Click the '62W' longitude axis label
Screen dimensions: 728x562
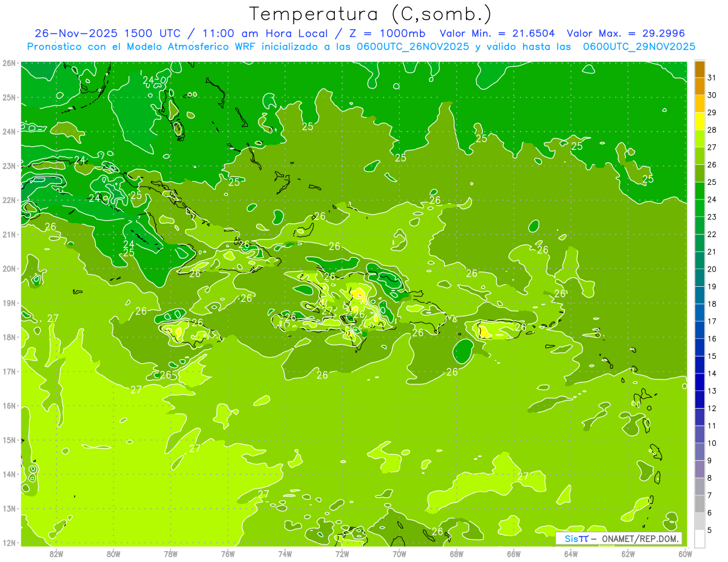pos(629,553)
